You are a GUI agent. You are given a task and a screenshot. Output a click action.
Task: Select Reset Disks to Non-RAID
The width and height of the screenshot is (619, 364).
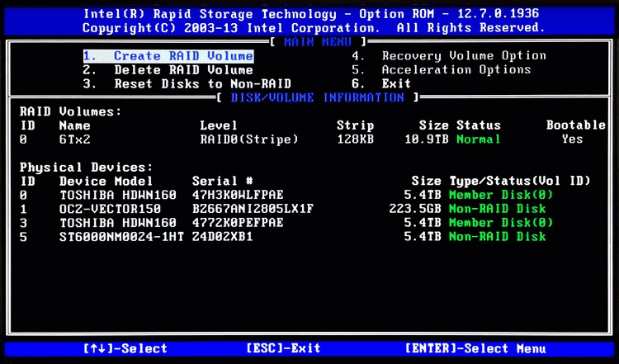point(202,84)
